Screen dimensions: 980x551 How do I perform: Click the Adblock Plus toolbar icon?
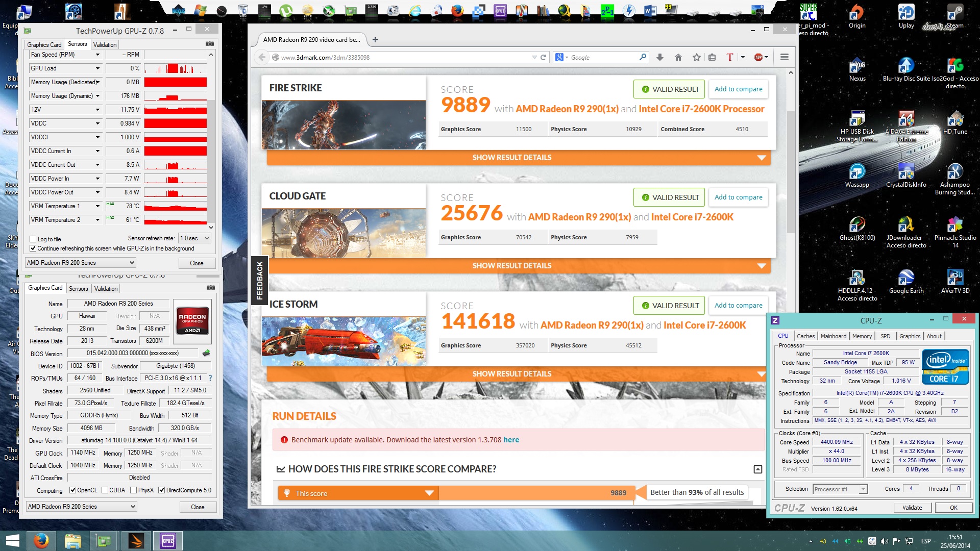(x=758, y=57)
